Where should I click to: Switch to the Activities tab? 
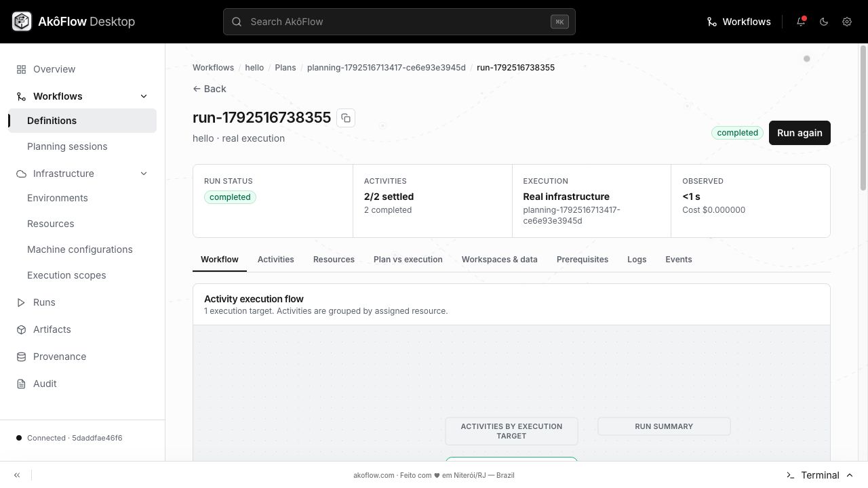[x=276, y=260]
